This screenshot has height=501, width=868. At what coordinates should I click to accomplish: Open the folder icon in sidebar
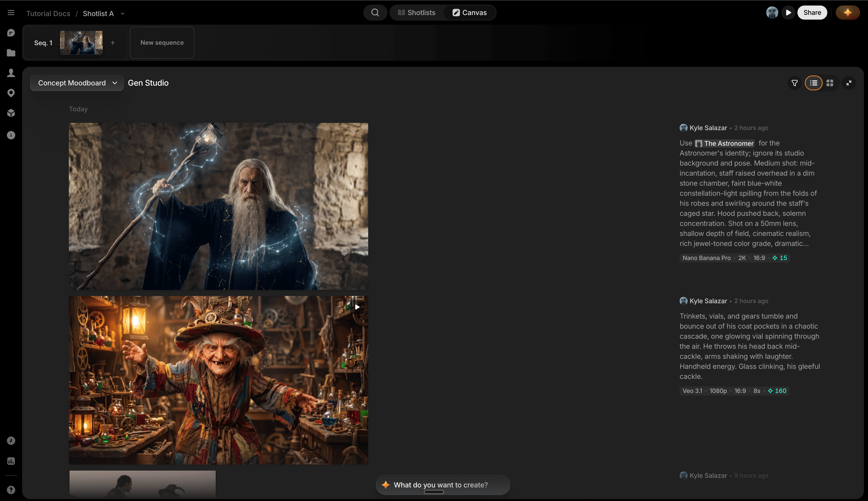point(11,53)
